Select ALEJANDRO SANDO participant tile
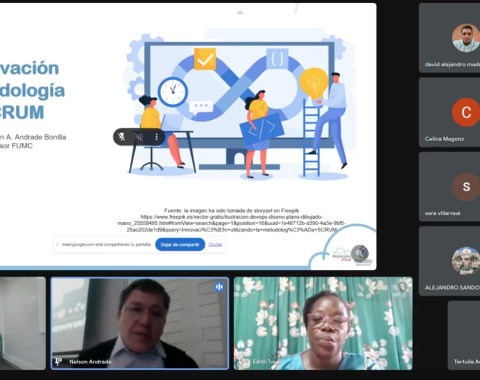 pos(449,261)
